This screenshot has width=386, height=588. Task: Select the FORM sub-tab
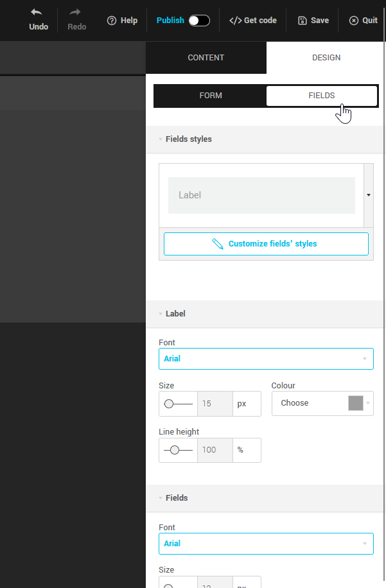coord(211,96)
